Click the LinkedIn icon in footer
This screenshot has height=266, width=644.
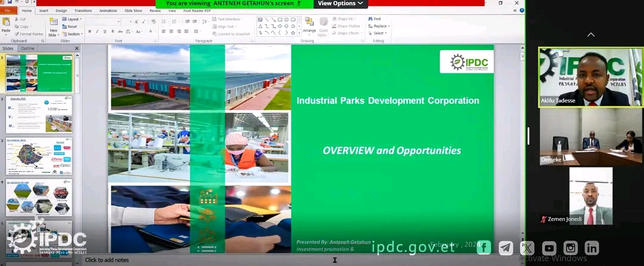click(592, 248)
